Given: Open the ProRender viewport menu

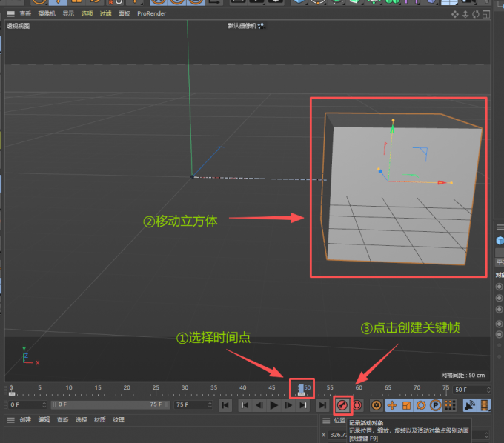Looking at the screenshot, I should tap(151, 13).
